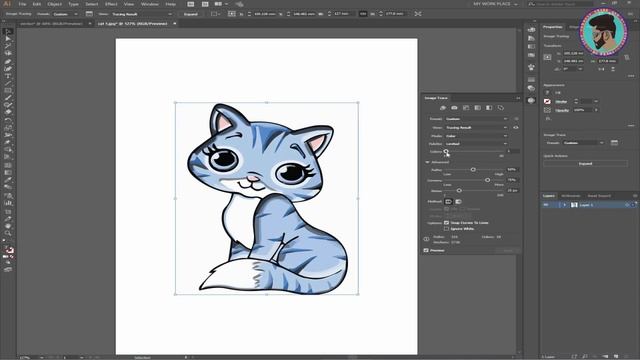The height and width of the screenshot is (360, 640).
Task: Open Adobe Bridge icon in menu bar
Action: (x=191, y=4)
